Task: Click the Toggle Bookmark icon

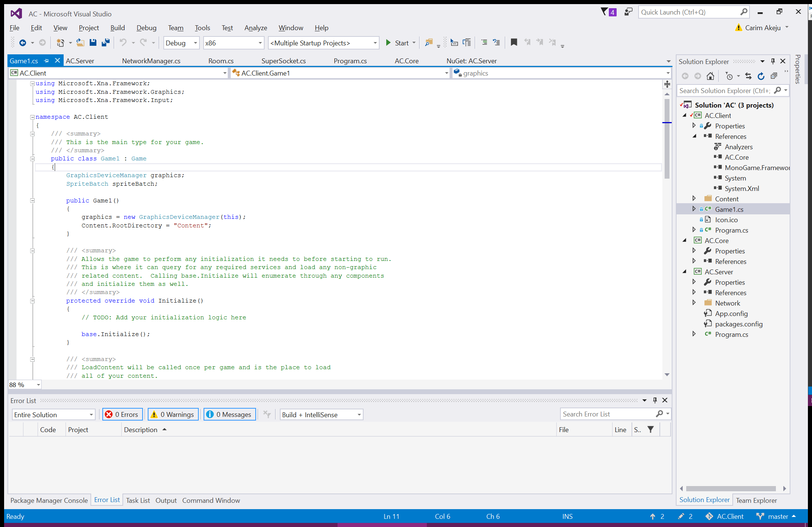Action: tap(514, 43)
